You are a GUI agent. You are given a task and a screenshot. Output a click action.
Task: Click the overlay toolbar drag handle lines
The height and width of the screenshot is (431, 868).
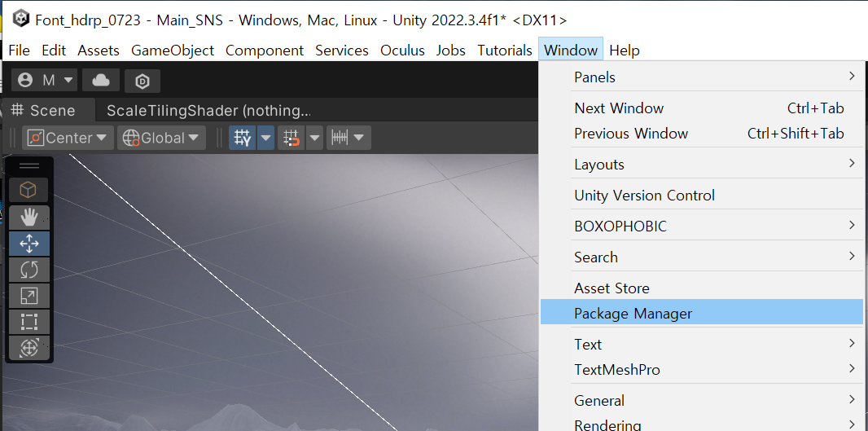[28, 165]
